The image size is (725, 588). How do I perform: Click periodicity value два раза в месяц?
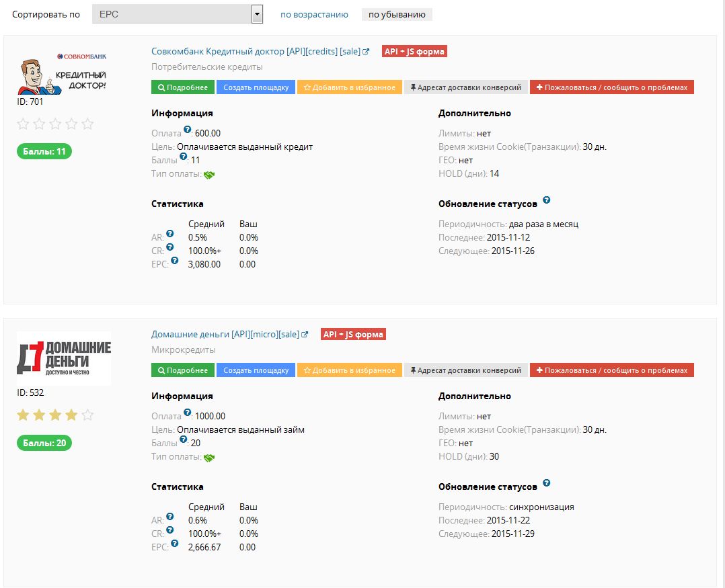coord(543,224)
